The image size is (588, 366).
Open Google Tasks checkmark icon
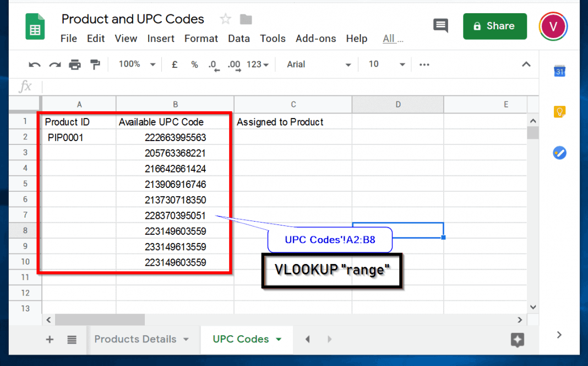point(559,153)
